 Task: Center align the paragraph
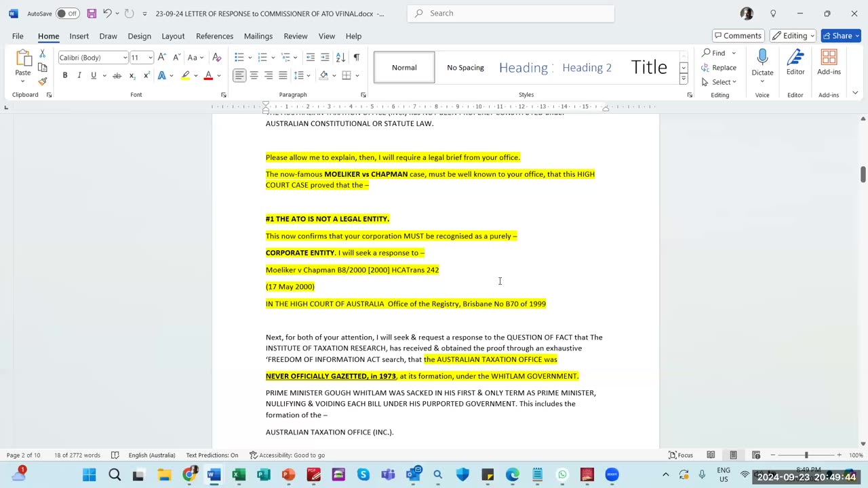pos(254,75)
